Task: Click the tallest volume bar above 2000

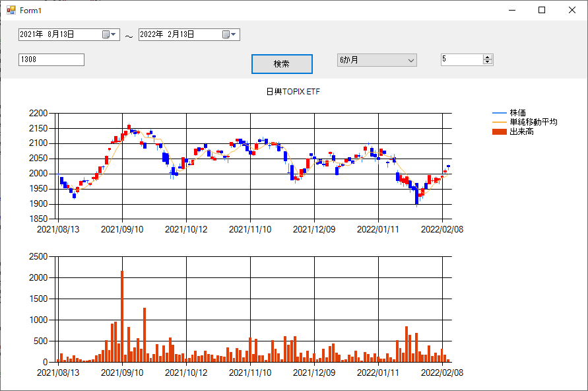Action: (x=122, y=316)
